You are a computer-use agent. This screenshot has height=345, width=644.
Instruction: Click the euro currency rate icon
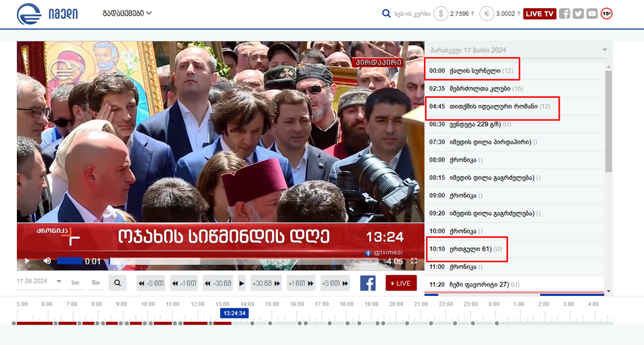tap(487, 14)
